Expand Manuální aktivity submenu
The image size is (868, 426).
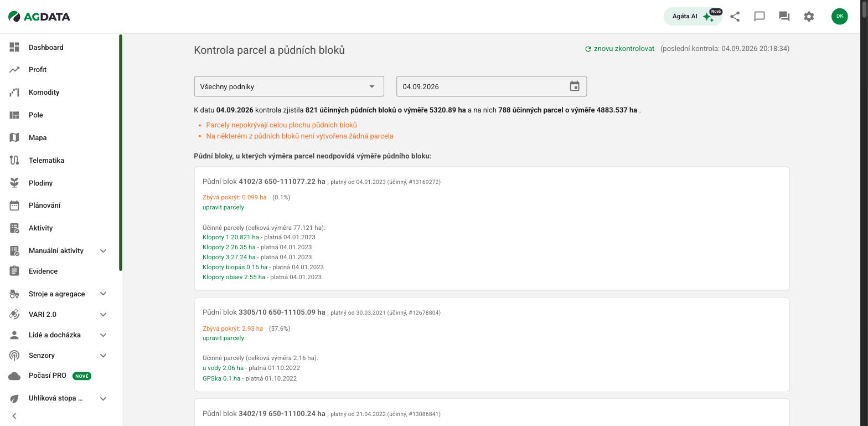tap(103, 251)
